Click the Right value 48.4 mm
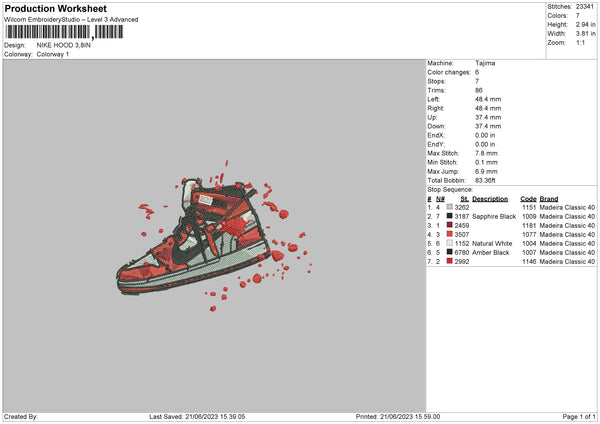 tap(488, 108)
